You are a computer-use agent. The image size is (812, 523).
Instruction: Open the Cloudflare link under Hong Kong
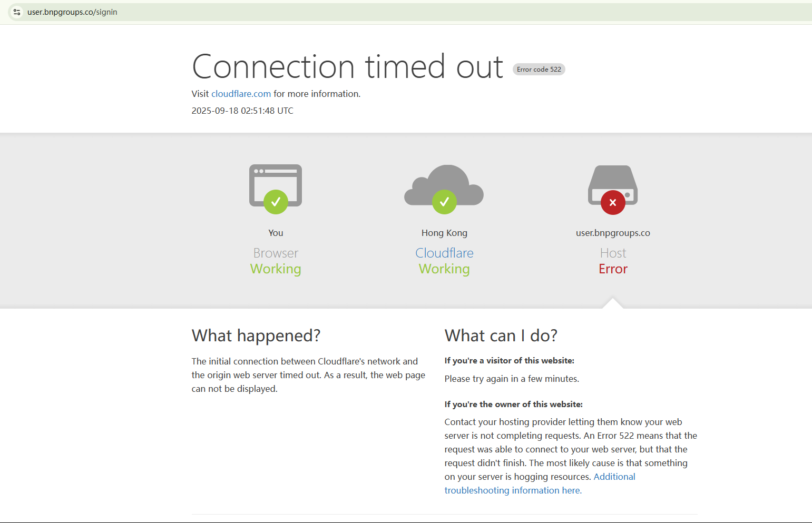click(444, 253)
